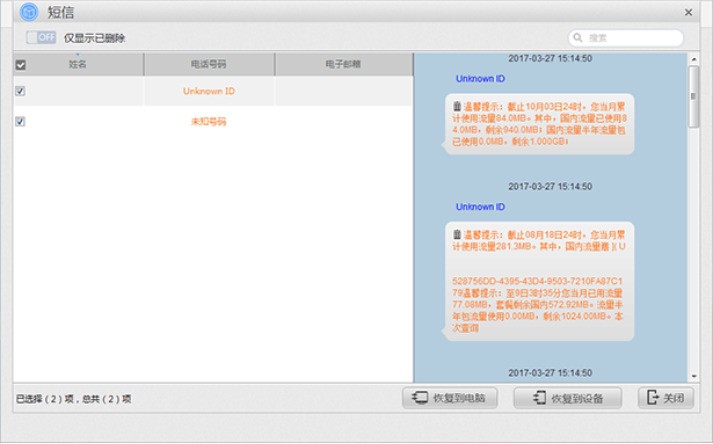This screenshot has height=444, width=713.
Task: Uncheck the select-all header checkbox
Action: point(21,65)
